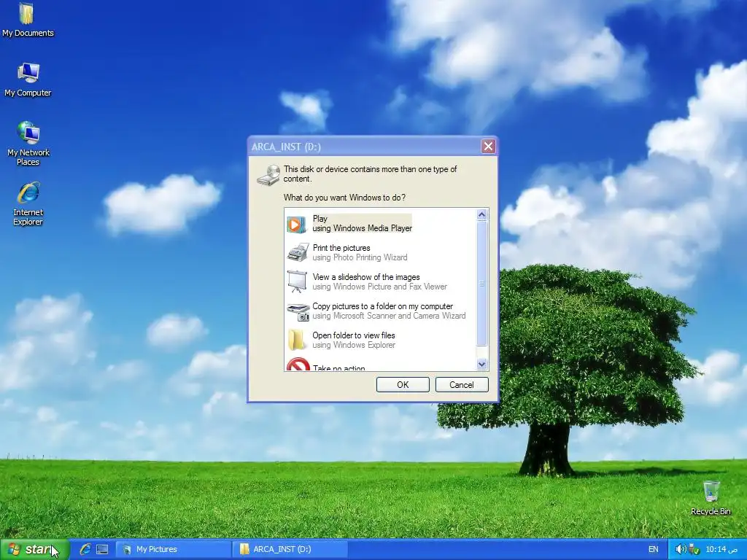Click the Open folder yellow folder icon
Viewport: 747px width, 560px height.
296,340
